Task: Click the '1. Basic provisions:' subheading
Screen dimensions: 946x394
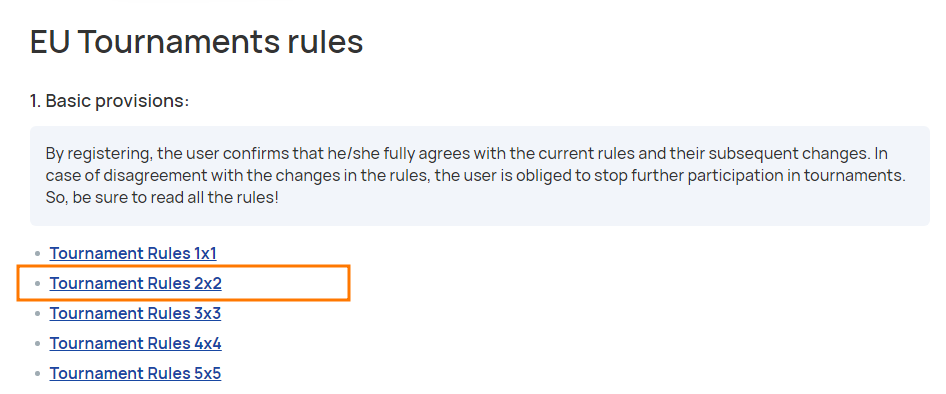Action: point(110,100)
